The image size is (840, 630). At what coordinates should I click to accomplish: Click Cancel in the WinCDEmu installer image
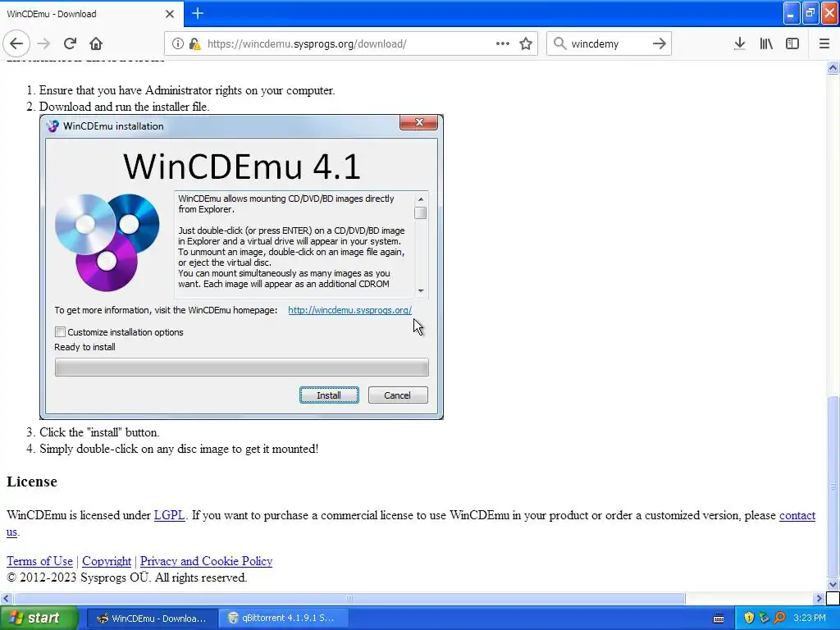coord(398,395)
